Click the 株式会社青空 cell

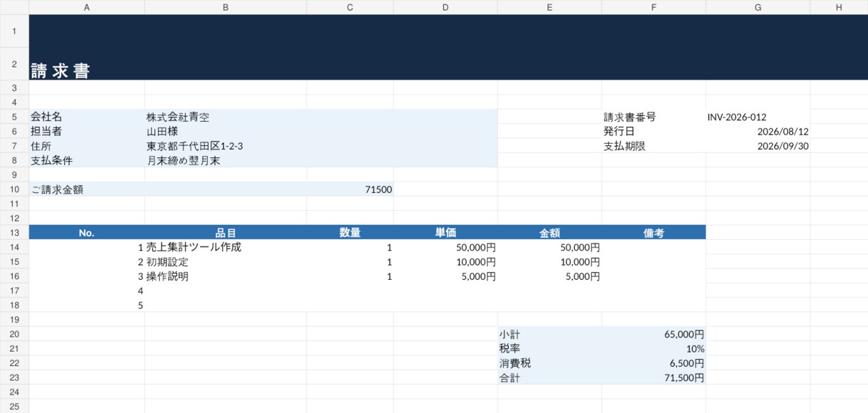(x=226, y=117)
